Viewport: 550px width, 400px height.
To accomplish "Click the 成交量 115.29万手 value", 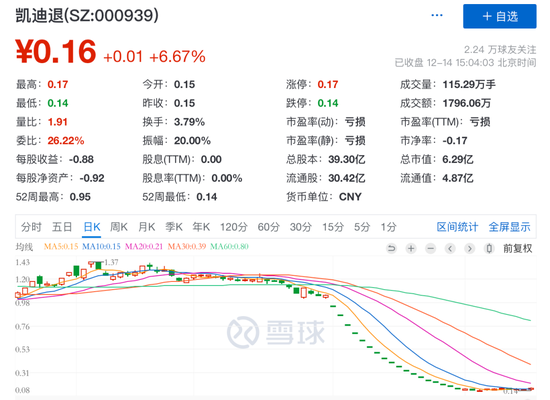I will point(469,85).
